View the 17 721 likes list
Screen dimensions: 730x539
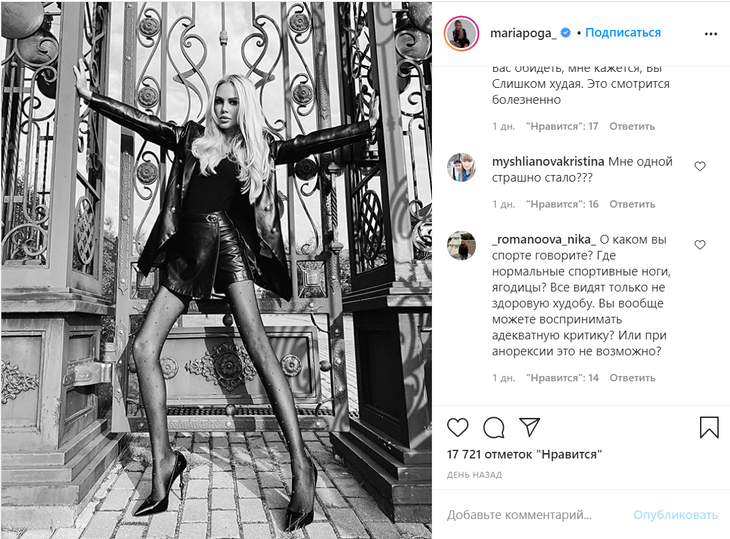[x=524, y=454]
